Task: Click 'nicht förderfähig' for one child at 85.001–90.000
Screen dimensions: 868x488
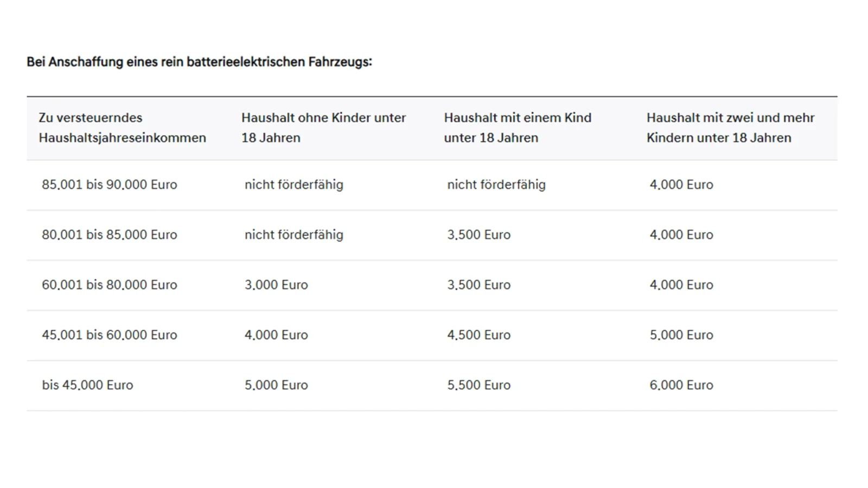Action: tap(496, 184)
